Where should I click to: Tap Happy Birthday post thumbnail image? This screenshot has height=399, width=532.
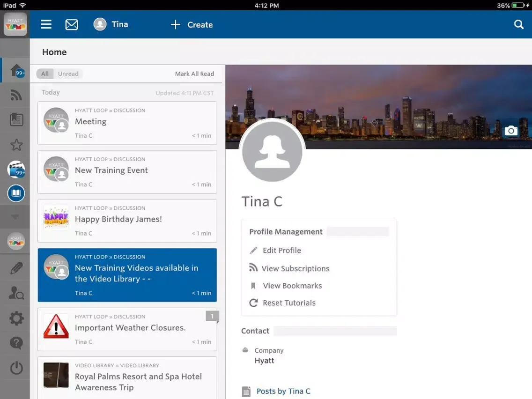[56, 217]
